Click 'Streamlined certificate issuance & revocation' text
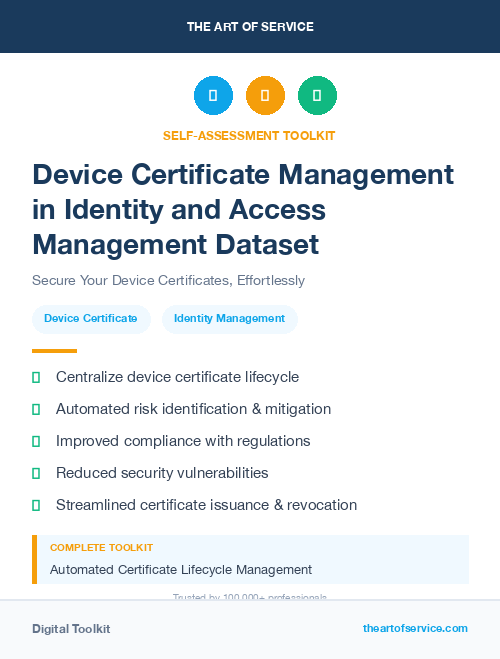 (206, 505)
